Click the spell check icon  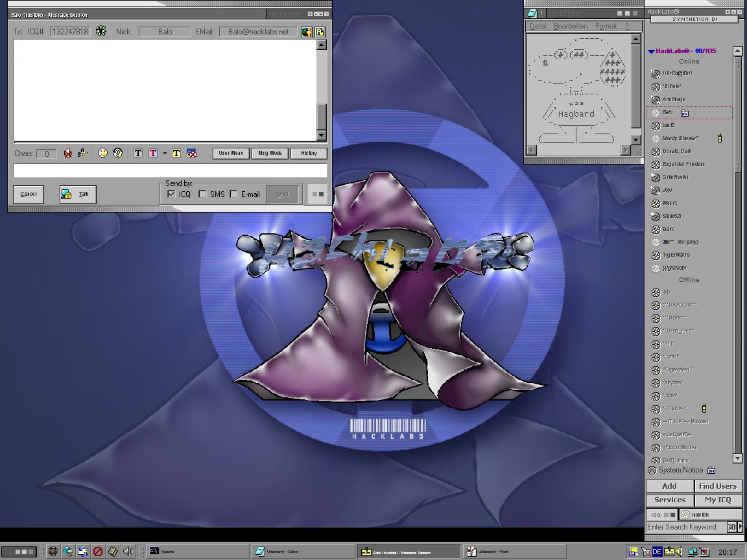coord(82,153)
